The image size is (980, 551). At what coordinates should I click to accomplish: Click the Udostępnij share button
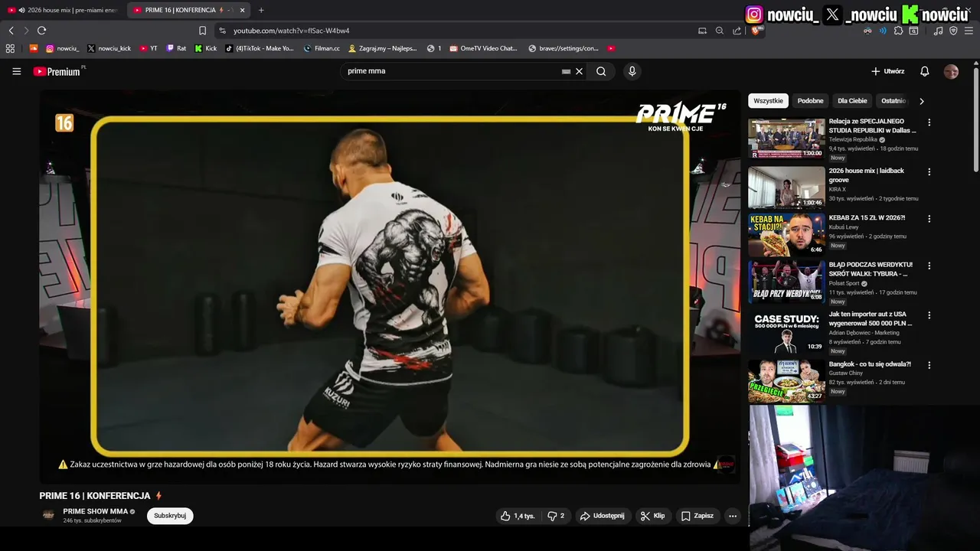pyautogui.click(x=603, y=516)
